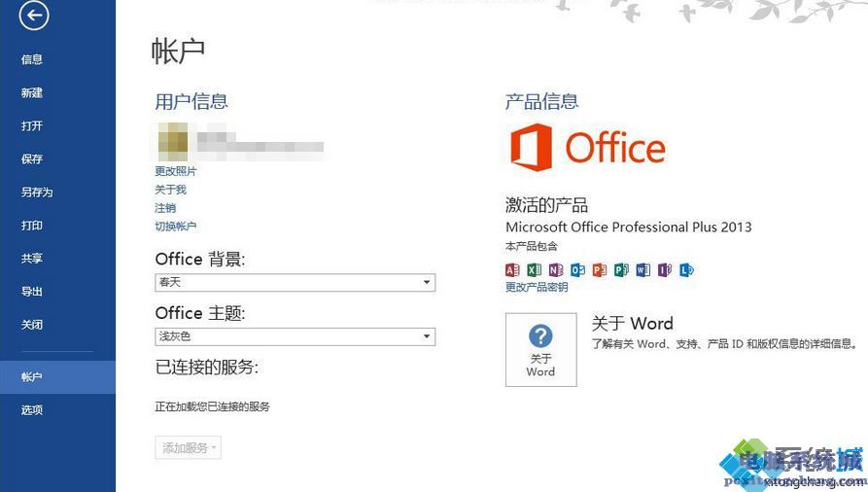
Task: Open the 关于 Word help button
Action: tap(540, 350)
